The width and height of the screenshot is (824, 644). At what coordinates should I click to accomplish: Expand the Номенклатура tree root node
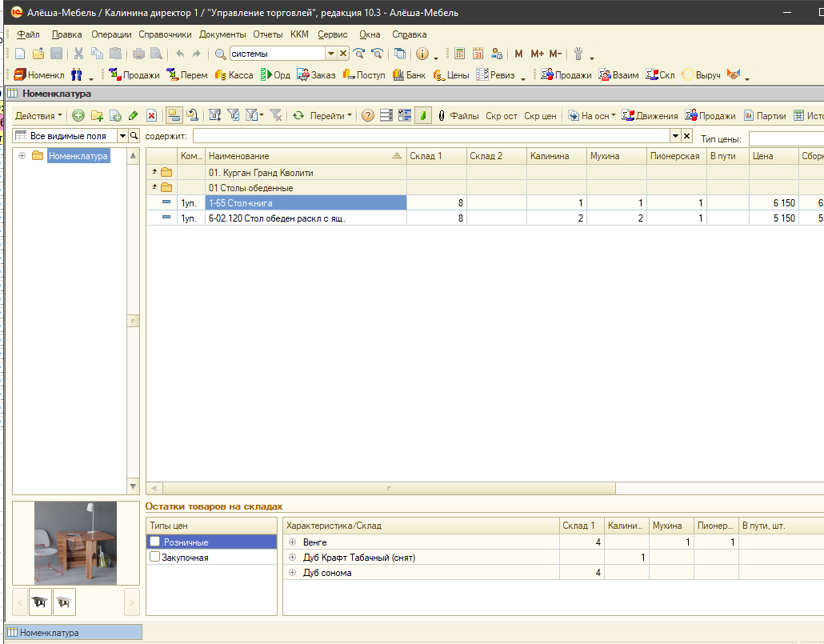(22, 156)
